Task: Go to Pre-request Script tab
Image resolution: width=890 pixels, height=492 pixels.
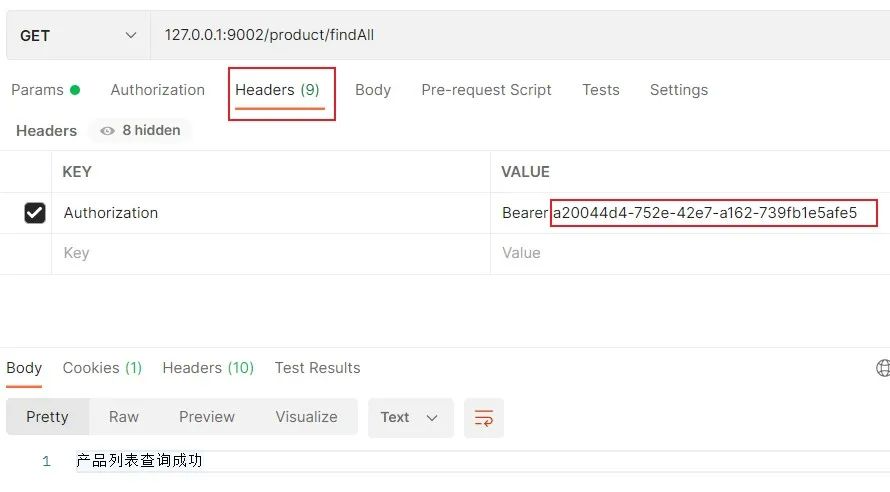Action: coord(486,90)
